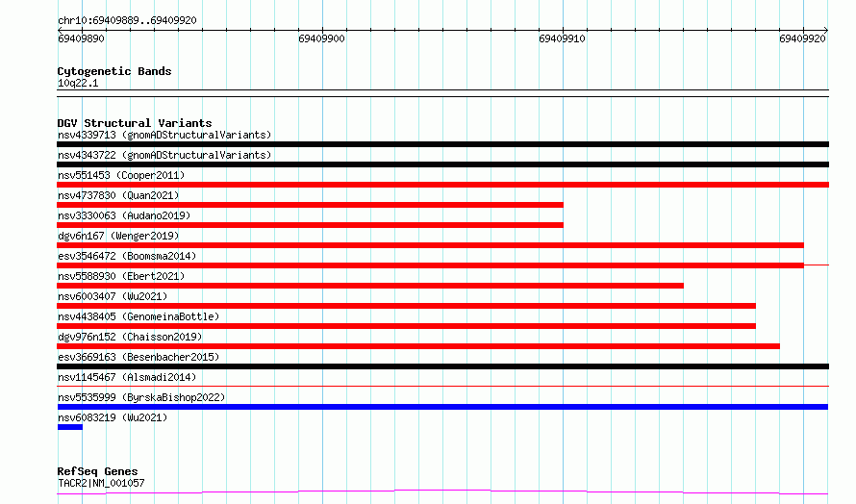The height and width of the screenshot is (504, 856).
Task: Click the Cytogenetic Bands track title
Action: coord(114,71)
